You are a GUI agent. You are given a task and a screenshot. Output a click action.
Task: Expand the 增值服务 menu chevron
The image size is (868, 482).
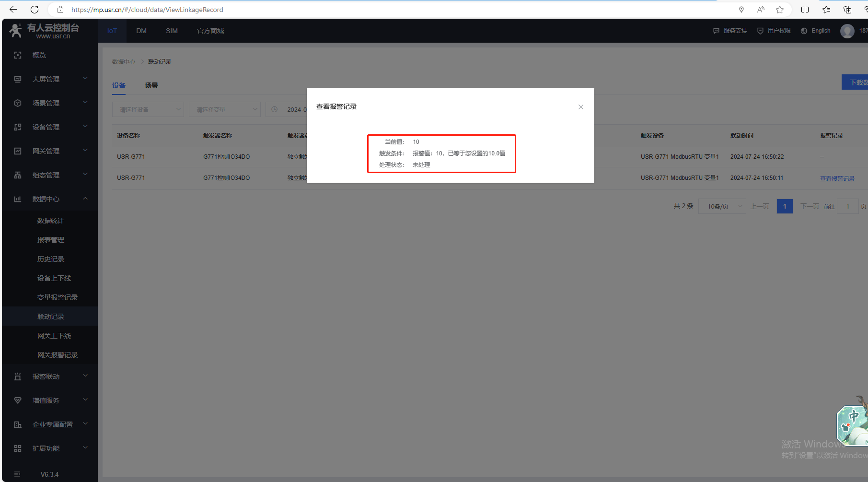coord(85,400)
